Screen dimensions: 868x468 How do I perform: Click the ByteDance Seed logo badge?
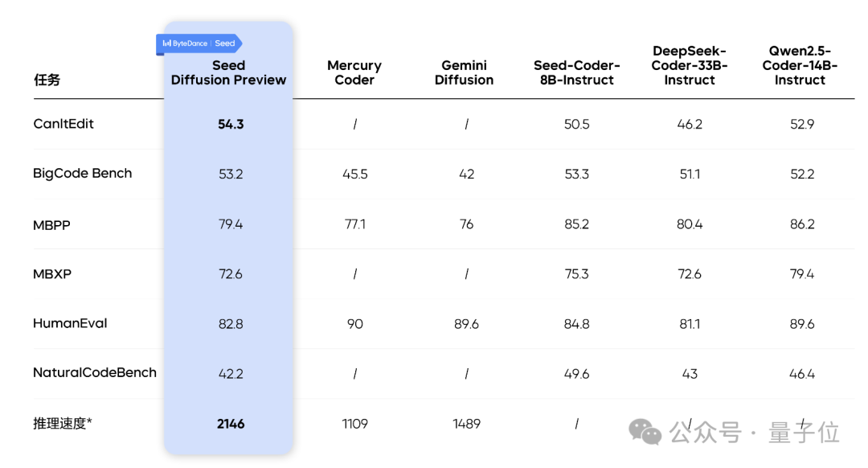click(199, 43)
